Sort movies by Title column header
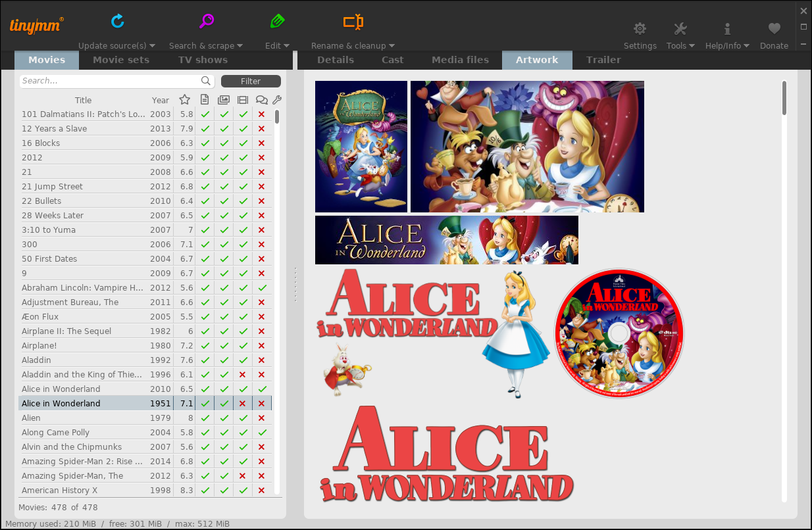The width and height of the screenshot is (812, 530). click(x=84, y=101)
